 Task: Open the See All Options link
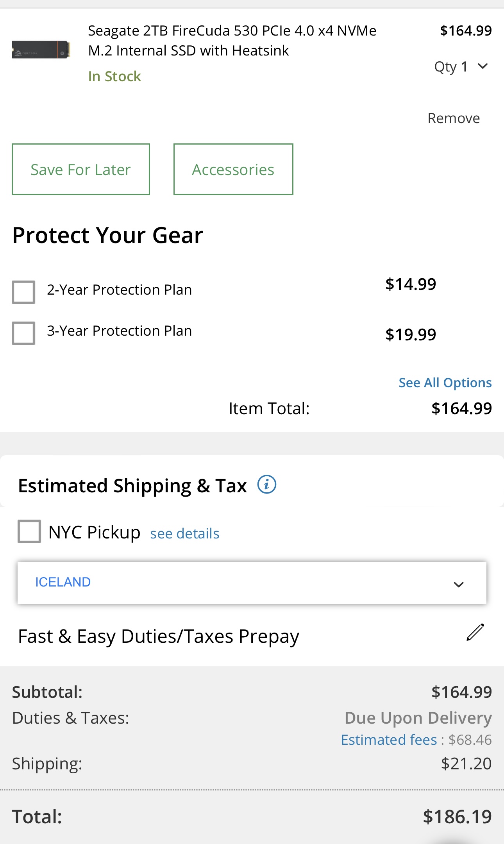[x=445, y=383]
